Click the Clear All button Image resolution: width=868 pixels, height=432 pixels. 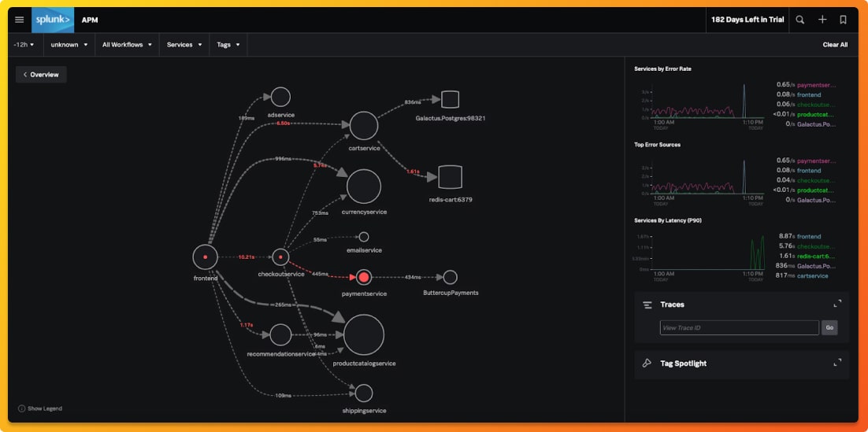pyautogui.click(x=835, y=45)
